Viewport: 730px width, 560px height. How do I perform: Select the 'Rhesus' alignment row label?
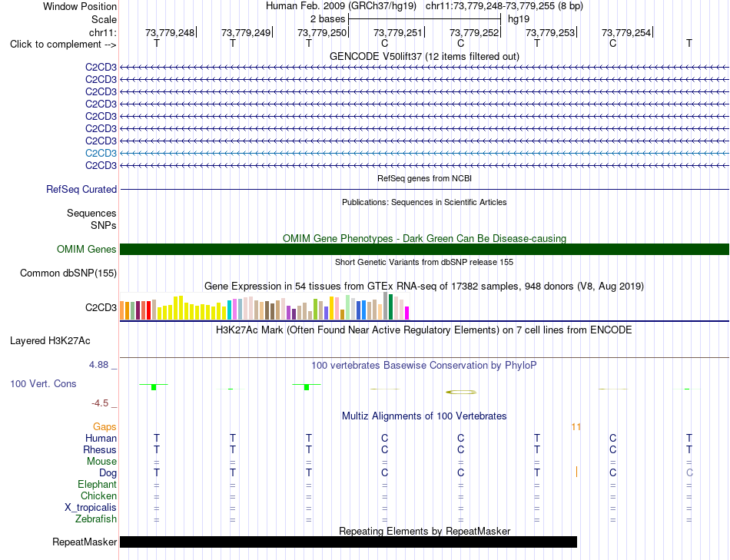100,450
